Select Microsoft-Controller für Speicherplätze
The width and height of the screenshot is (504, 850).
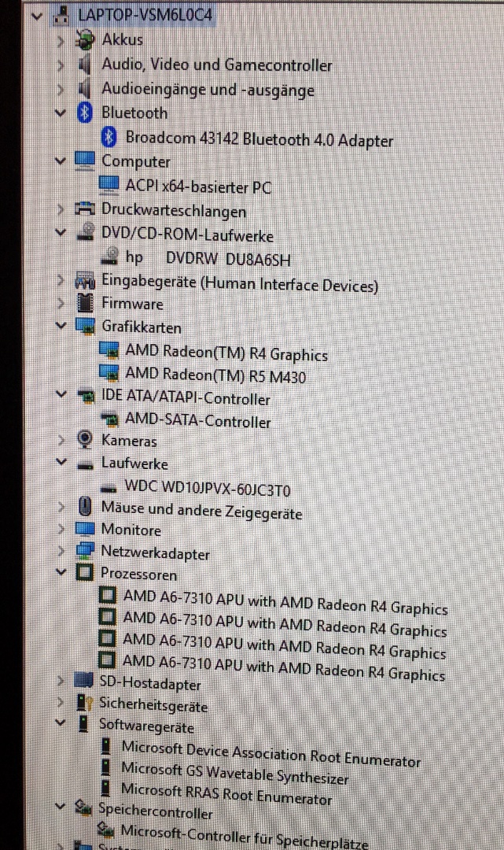(245, 835)
